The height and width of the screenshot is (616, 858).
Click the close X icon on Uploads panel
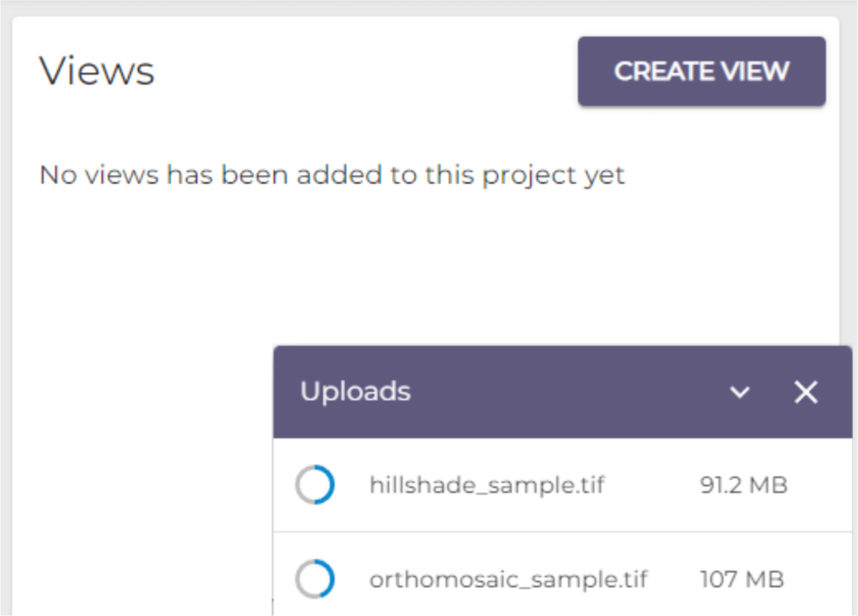click(805, 391)
